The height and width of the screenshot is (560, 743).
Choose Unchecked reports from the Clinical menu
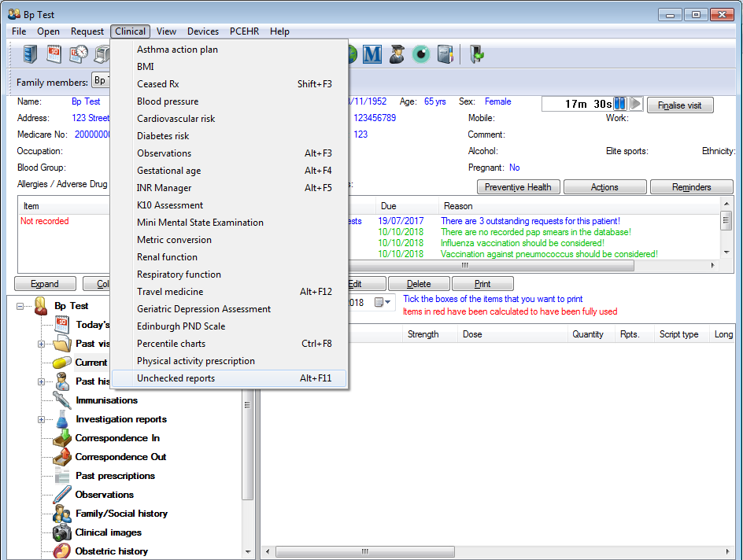click(176, 378)
